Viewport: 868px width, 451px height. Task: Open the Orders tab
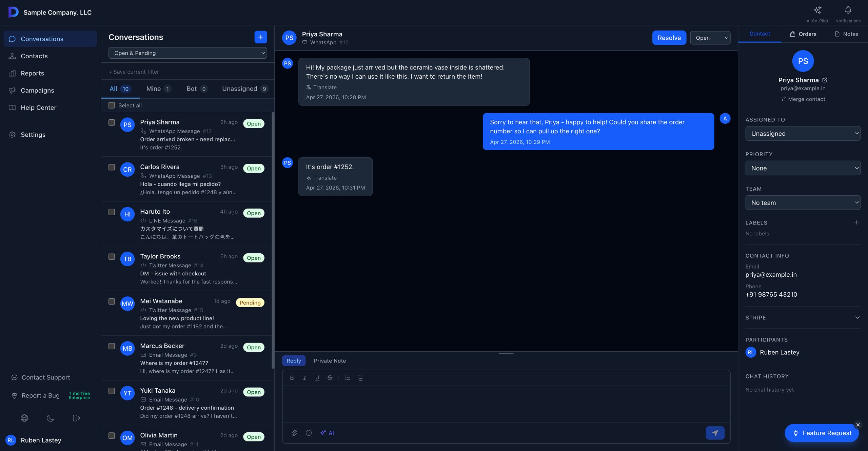point(803,34)
